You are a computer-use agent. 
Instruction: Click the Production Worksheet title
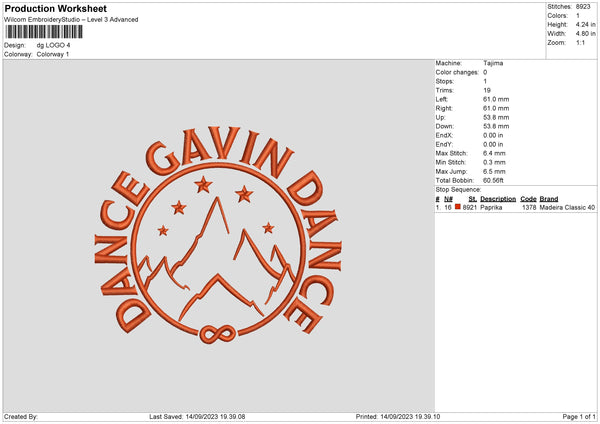[56, 8]
